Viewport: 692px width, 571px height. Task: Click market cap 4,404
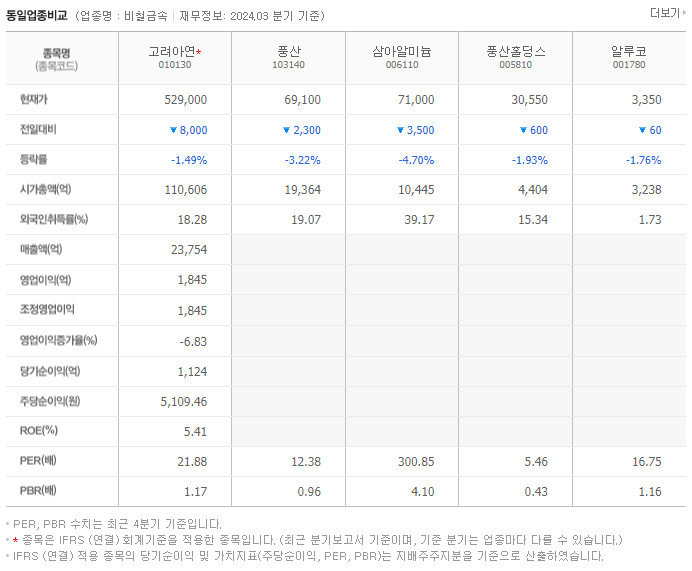(x=533, y=190)
